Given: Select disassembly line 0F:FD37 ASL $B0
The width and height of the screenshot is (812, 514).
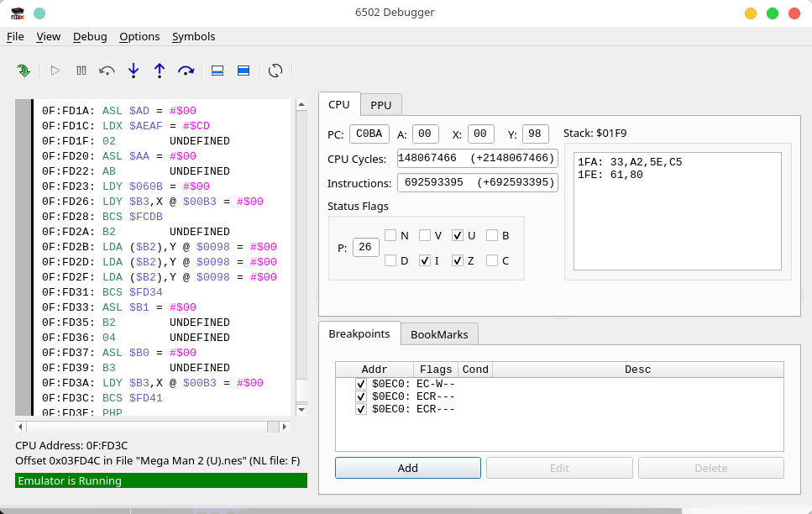Looking at the screenshot, I should [119, 353].
